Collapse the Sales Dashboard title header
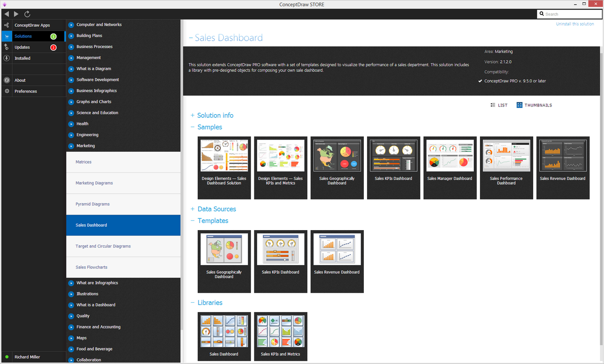 coord(191,38)
